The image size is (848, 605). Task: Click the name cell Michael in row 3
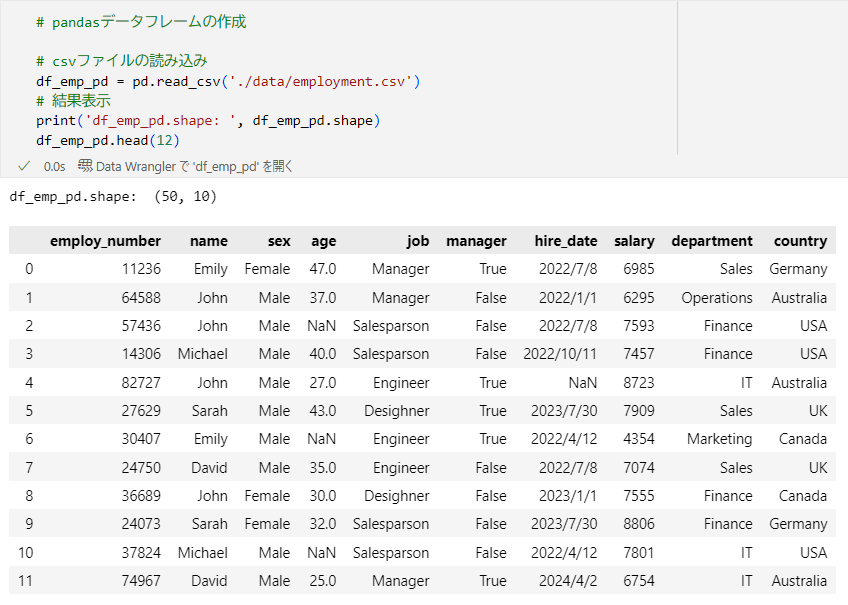(x=203, y=354)
